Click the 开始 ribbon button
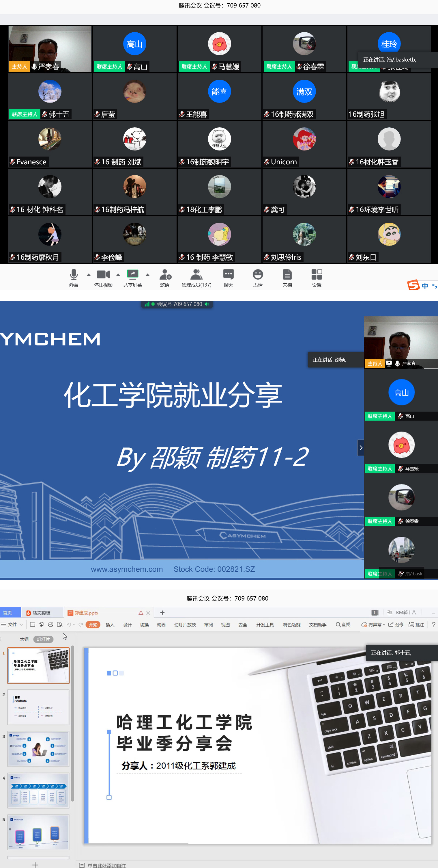Image resolution: width=438 pixels, height=868 pixels. pyautogui.click(x=93, y=625)
